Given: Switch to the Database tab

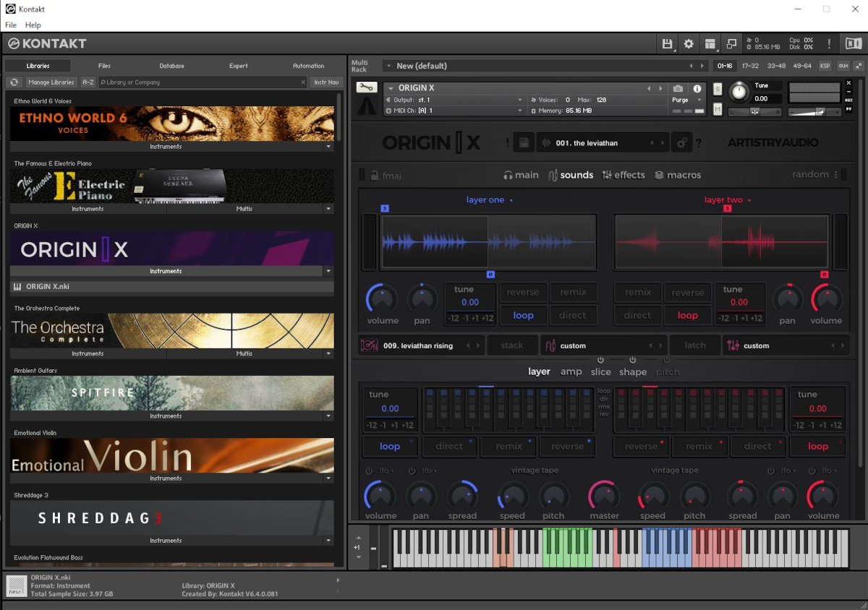Looking at the screenshot, I should (171, 66).
